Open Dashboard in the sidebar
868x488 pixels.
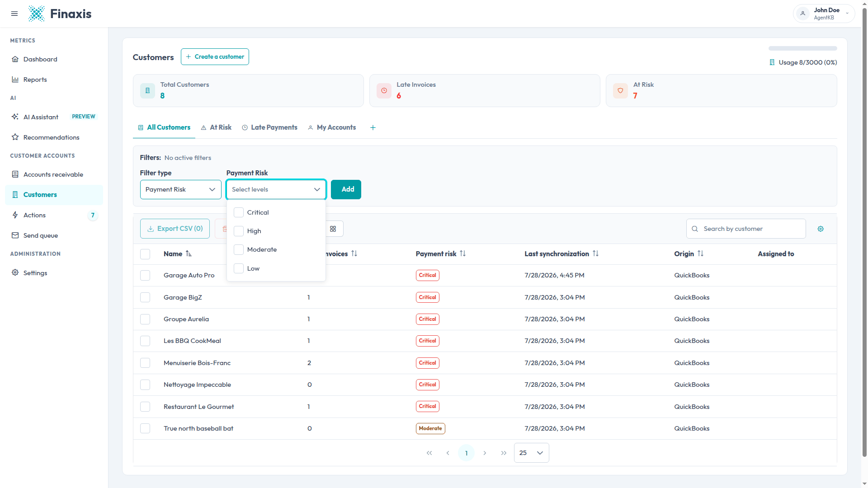pos(54,59)
